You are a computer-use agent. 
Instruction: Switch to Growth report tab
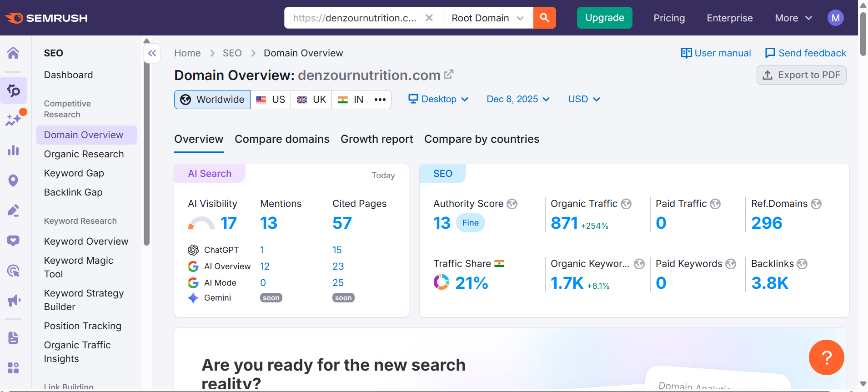377,139
